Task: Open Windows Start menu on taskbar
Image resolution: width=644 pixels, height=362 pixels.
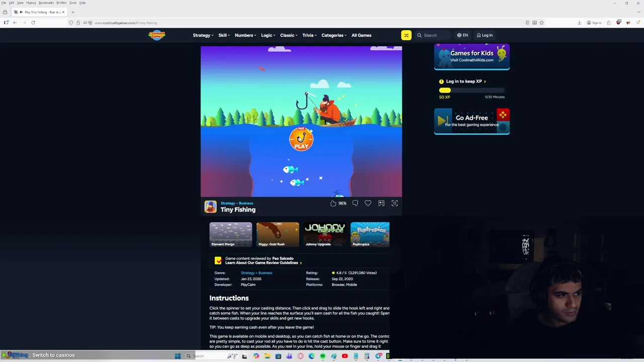Action: pyautogui.click(x=178, y=356)
